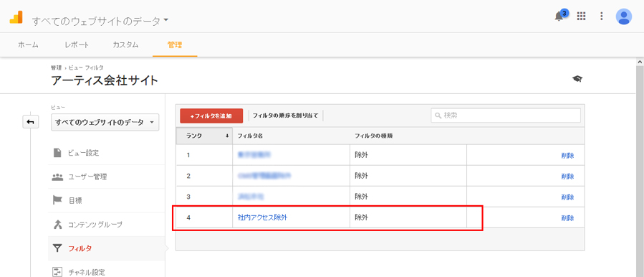Switch to the 管理 tab
The image size is (644, 277).
[x=175, y=45]
